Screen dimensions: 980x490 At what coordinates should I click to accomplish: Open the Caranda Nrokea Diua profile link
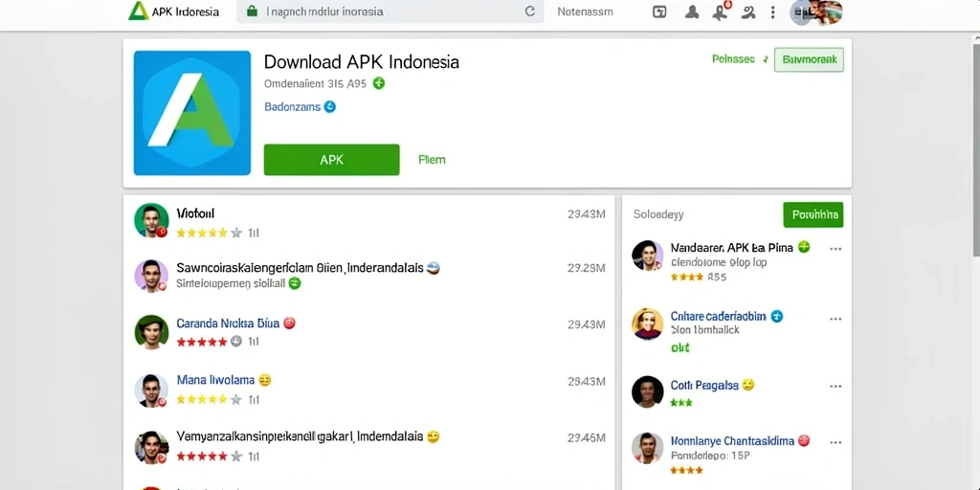click(x=228, y=323)
